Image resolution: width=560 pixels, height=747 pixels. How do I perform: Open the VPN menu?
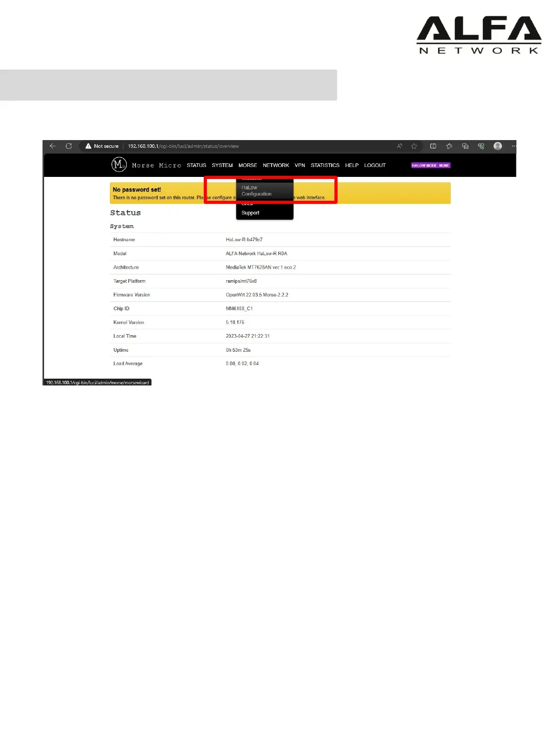300,165
